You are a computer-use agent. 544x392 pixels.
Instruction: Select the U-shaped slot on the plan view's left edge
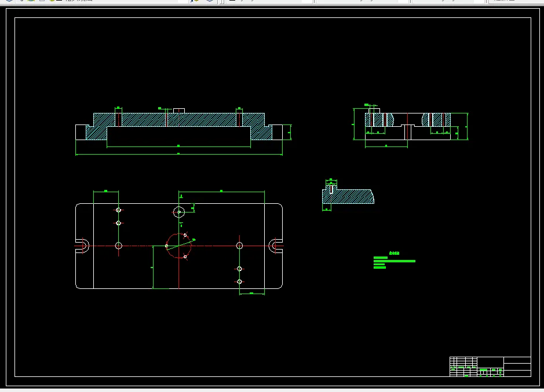(83, 246)
